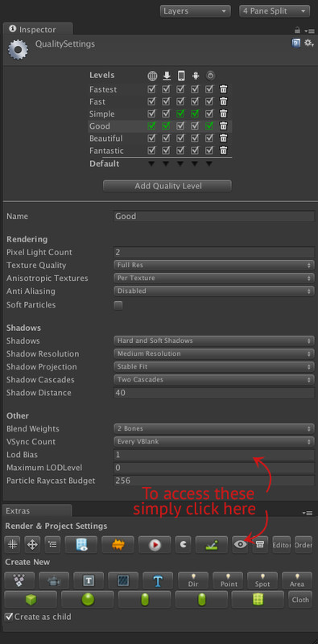This screenshot has height=644, width=318.
Task: Open the QualitySettings gear context menu
Action: (x=308, y=43)
